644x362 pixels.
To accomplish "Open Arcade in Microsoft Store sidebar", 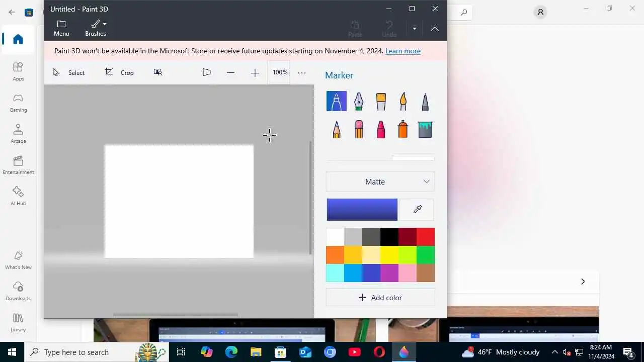I will 18,134.
